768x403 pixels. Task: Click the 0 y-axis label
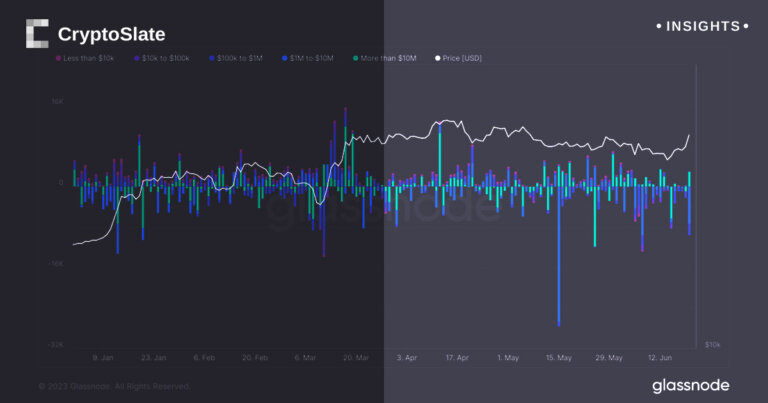[61, 183]
